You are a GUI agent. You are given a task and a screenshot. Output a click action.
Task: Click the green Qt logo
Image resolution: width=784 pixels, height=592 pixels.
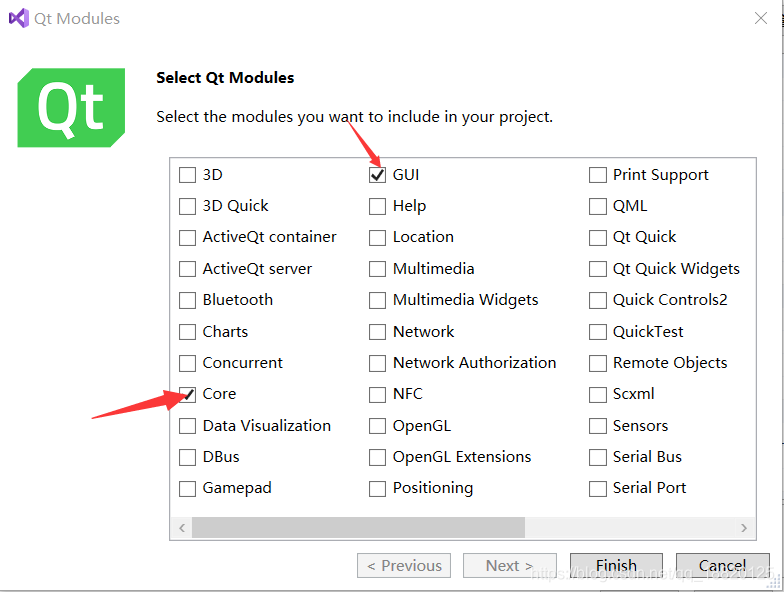tap(71, 108)
